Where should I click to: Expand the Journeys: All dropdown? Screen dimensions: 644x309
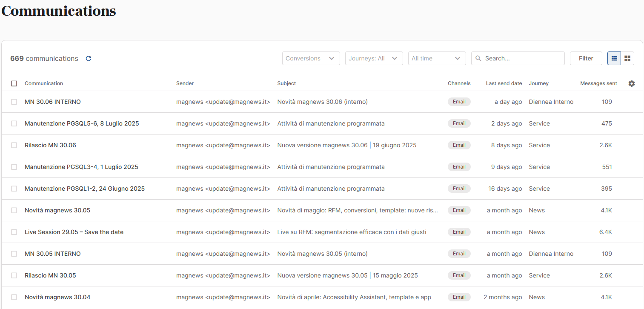[374, 58]
